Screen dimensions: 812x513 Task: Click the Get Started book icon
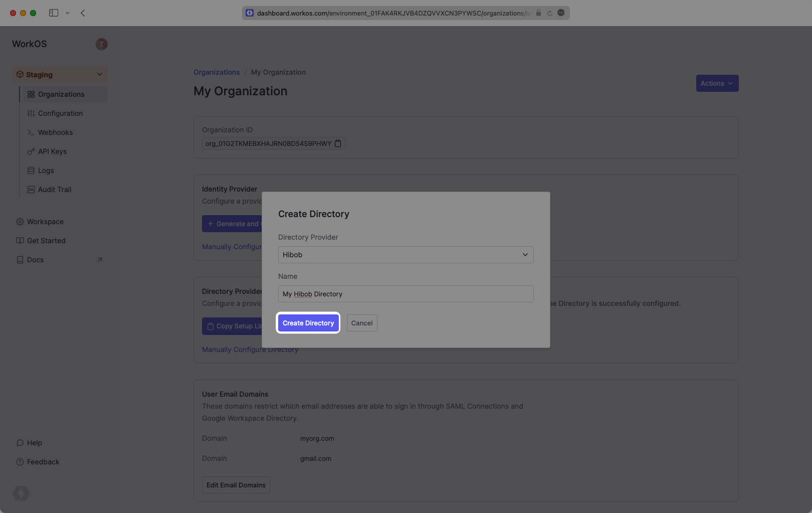20,241
